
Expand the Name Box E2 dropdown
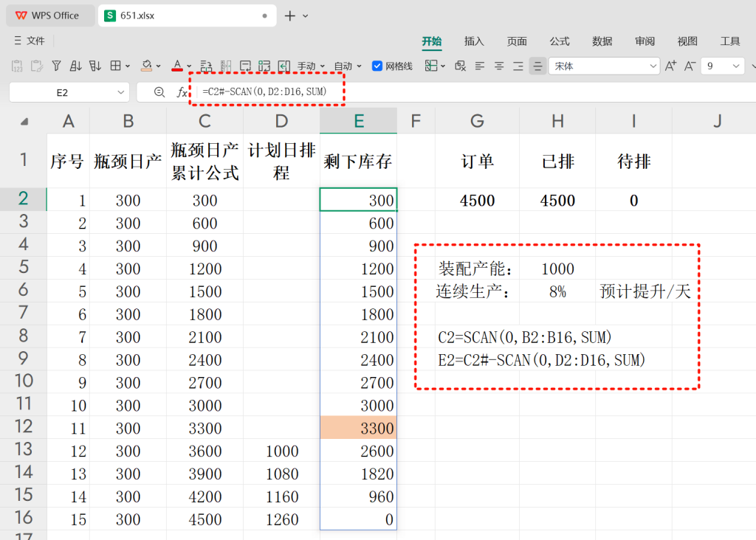click(120, 92)
